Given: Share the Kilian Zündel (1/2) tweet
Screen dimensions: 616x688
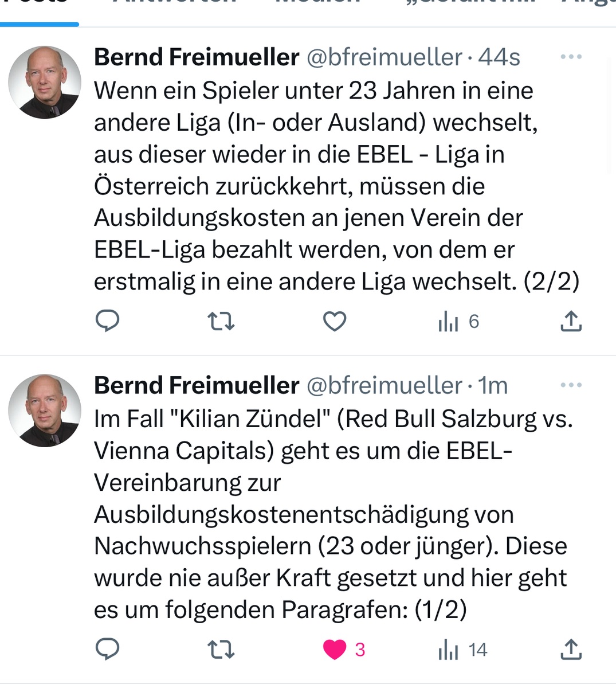Looking at the screenshot, I should 571,650.
